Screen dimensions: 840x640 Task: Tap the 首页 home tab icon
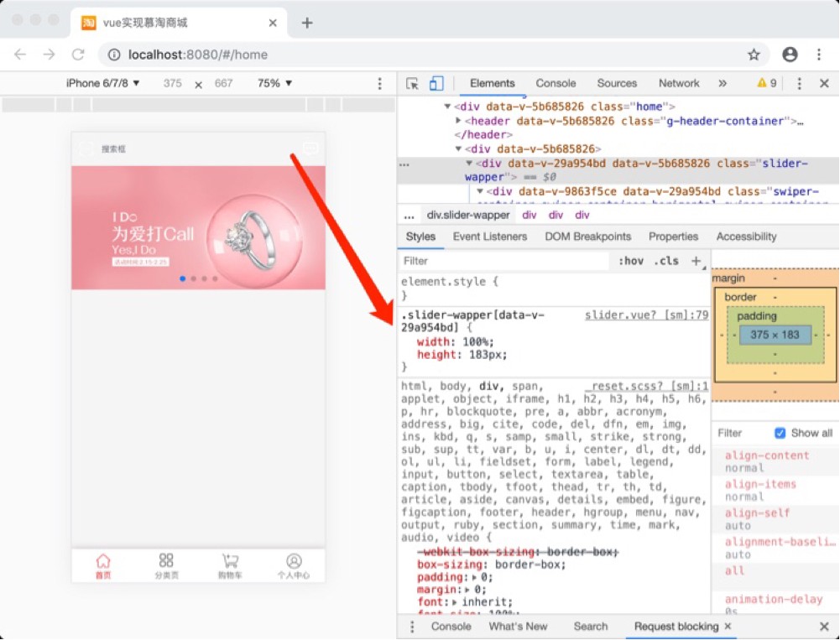(x=103, y=561)
